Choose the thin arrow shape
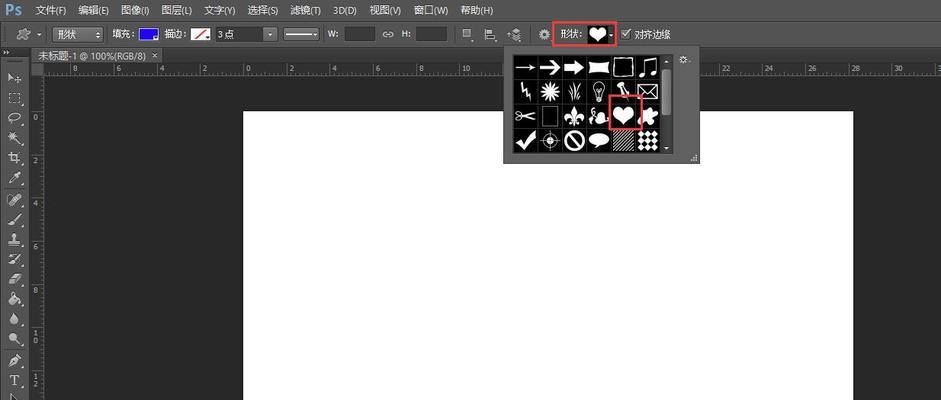941x400 pixels. (525, 68)
